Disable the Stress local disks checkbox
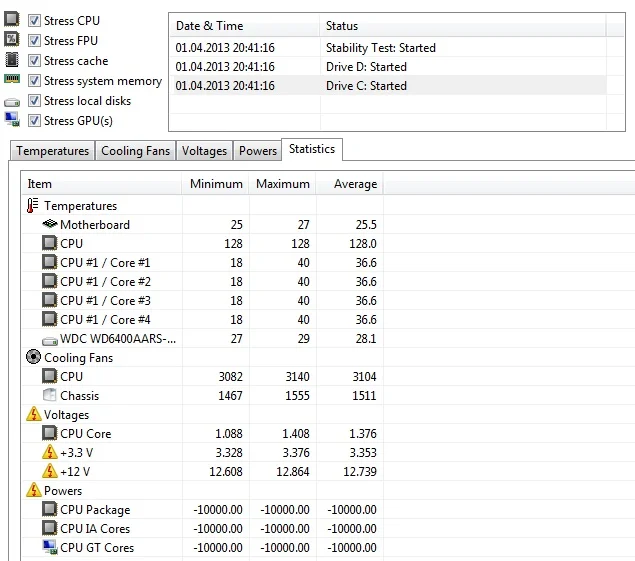635x561 pixels. click(34, 100)
